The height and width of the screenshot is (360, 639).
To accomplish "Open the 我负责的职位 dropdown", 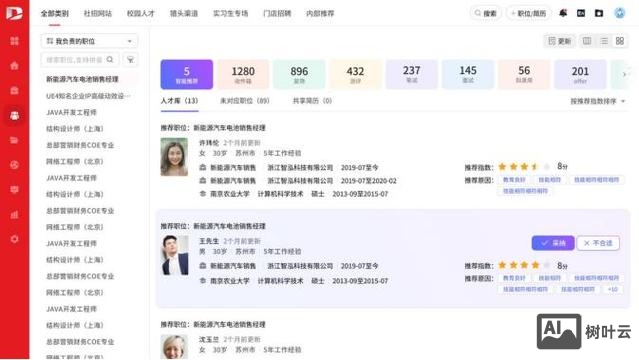I will (x=89, y=41).
